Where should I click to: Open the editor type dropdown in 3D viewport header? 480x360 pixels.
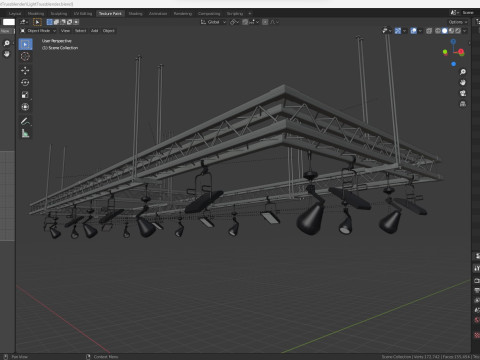point(24,22)
